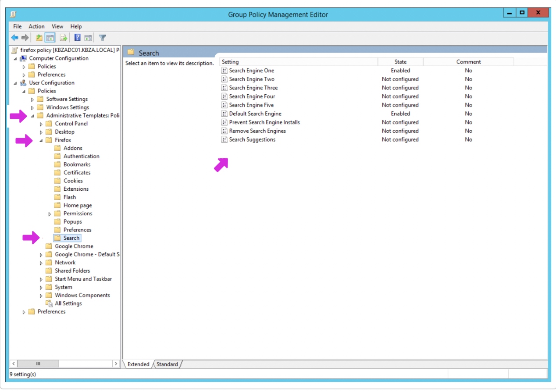Viewport: 556px width, 392px height.
Task: Click the Default Search Engine setting icon
Action: (x=225, y=114)
